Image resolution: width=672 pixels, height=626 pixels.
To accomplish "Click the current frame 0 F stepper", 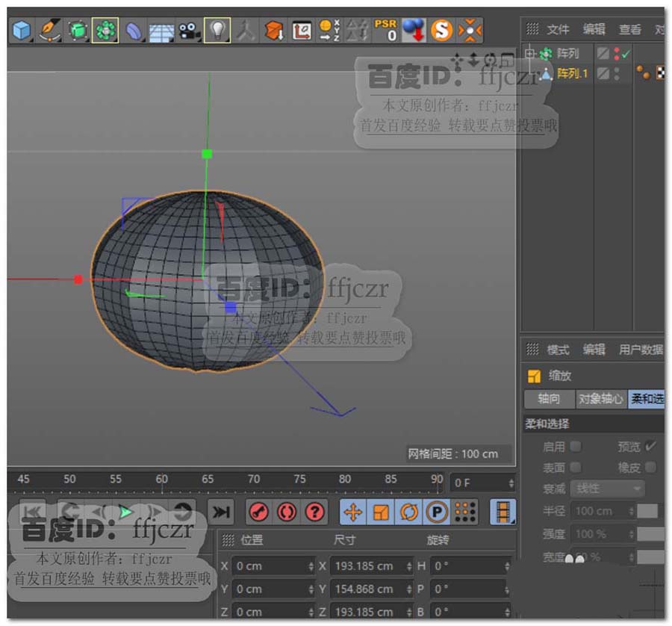I will tap(511, 483).
